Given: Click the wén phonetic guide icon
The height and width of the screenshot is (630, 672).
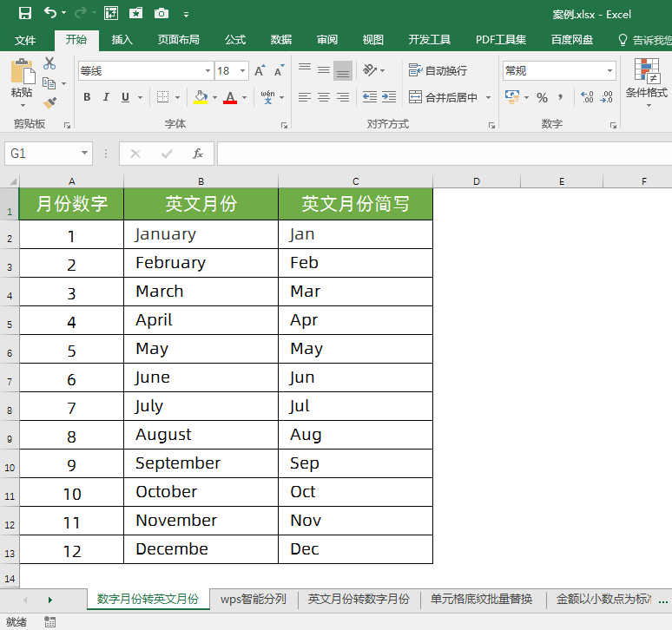Looking at the screenshot, I should 268,97.
